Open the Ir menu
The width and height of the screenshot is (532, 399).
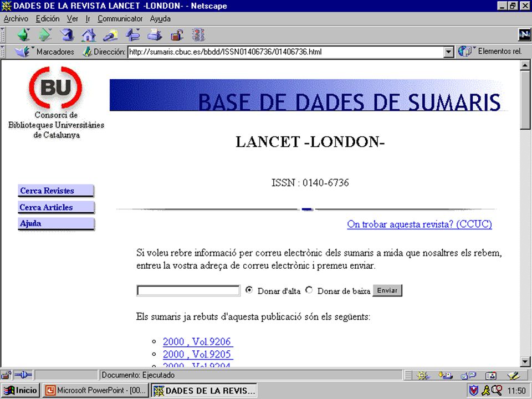pos(88,19)
